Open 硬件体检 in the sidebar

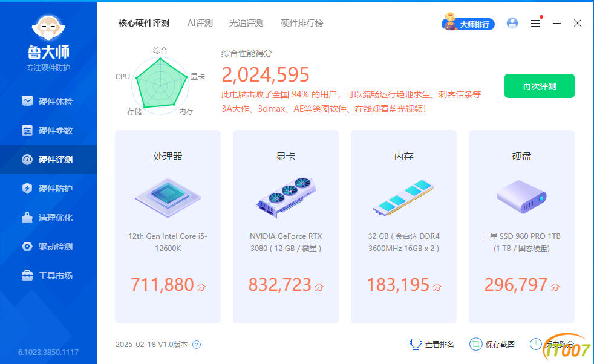point(48,102)
